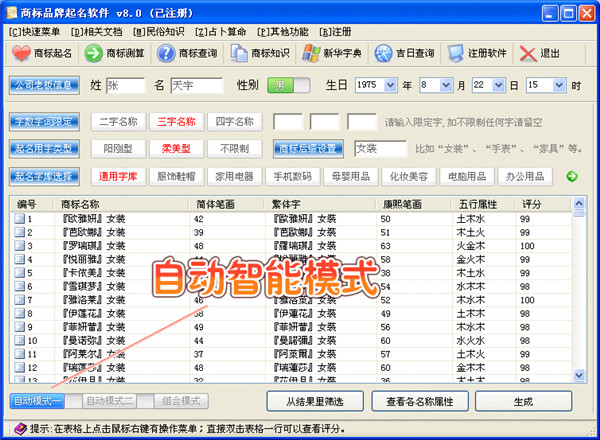
Task: Click the green arrow next to 办公用品
Action: point(572,176)
